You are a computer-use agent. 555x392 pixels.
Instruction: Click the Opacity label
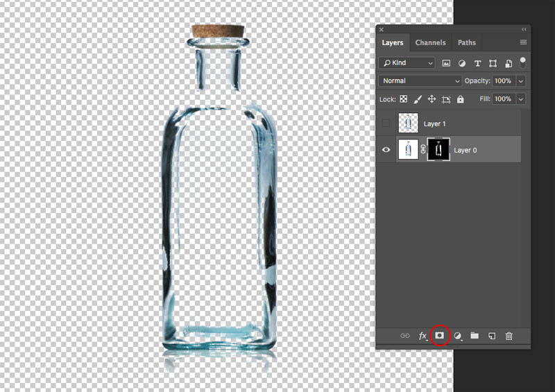pyautogui.click(x=477, y=81)
